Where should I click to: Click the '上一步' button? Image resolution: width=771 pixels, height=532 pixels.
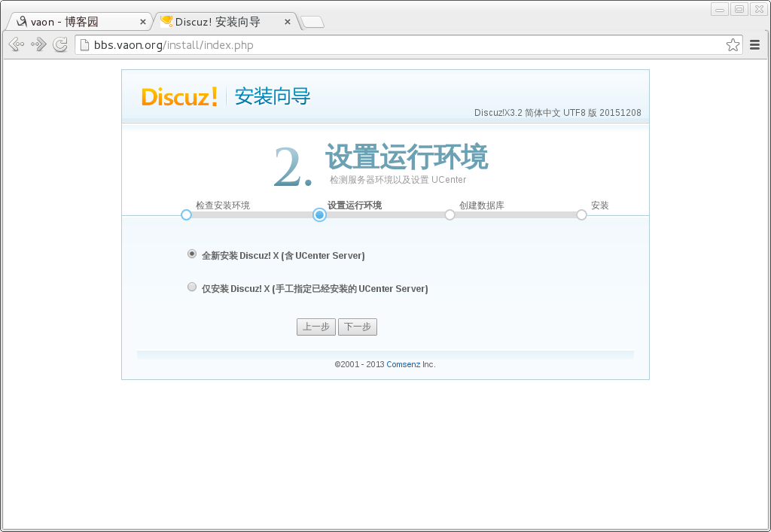tap(316, 327)
